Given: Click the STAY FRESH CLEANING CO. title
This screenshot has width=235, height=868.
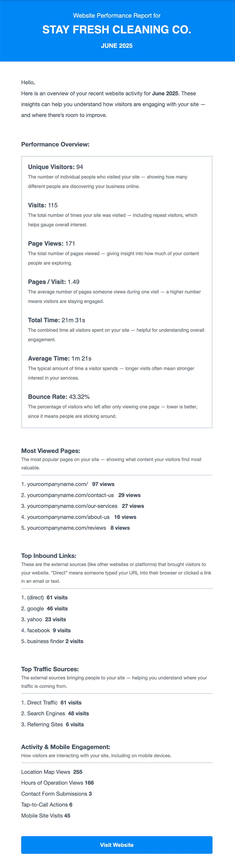Looking at the screenshot, I should (117, 30).
